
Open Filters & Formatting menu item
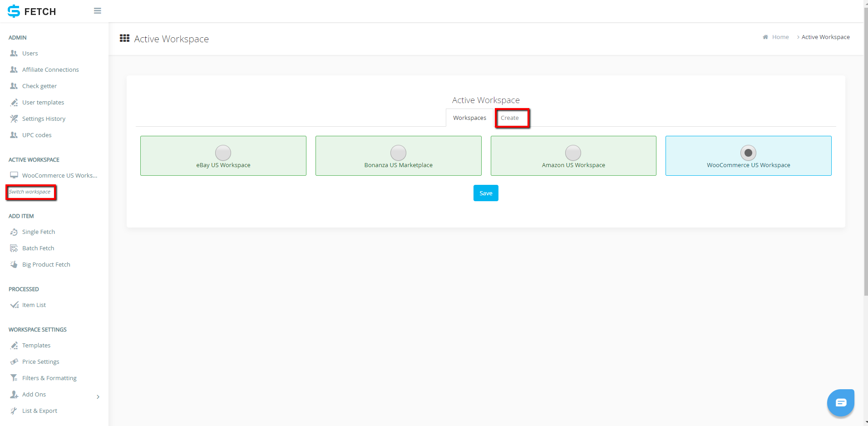tap(49, 378)
